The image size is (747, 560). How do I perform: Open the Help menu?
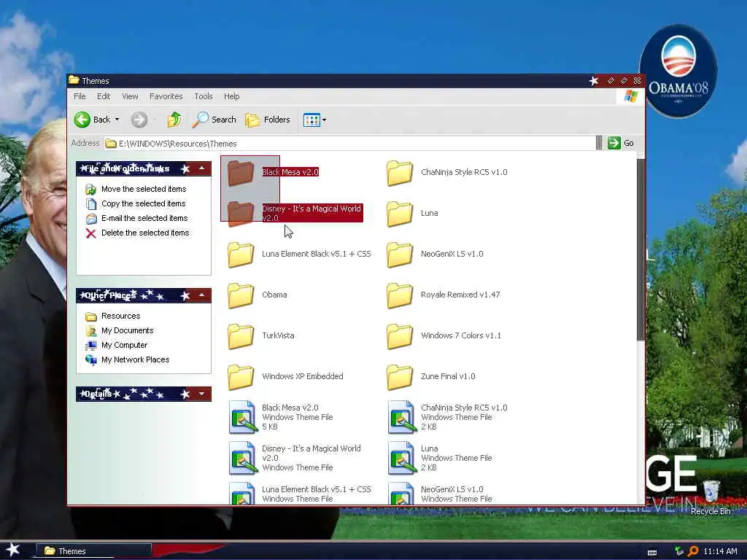point(231,96)
